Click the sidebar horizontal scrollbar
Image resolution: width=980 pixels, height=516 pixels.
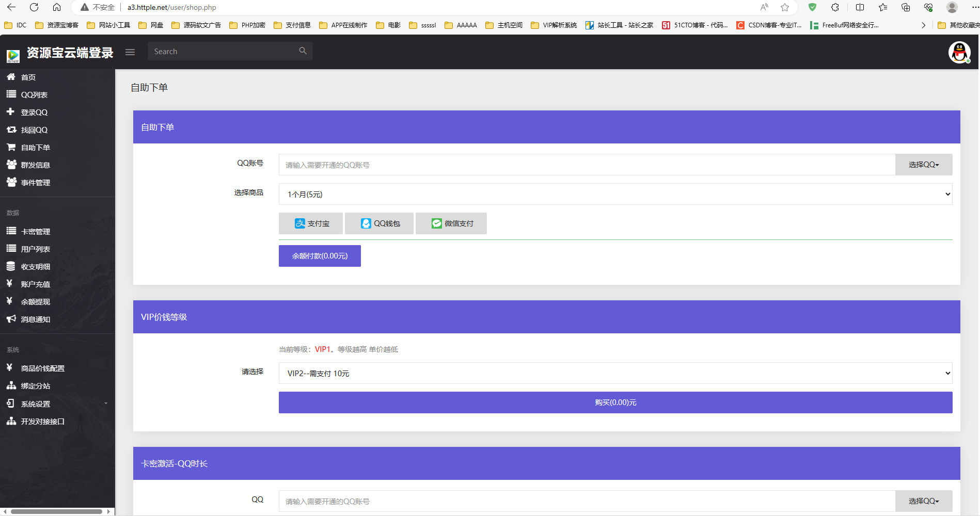pos(57,511)
